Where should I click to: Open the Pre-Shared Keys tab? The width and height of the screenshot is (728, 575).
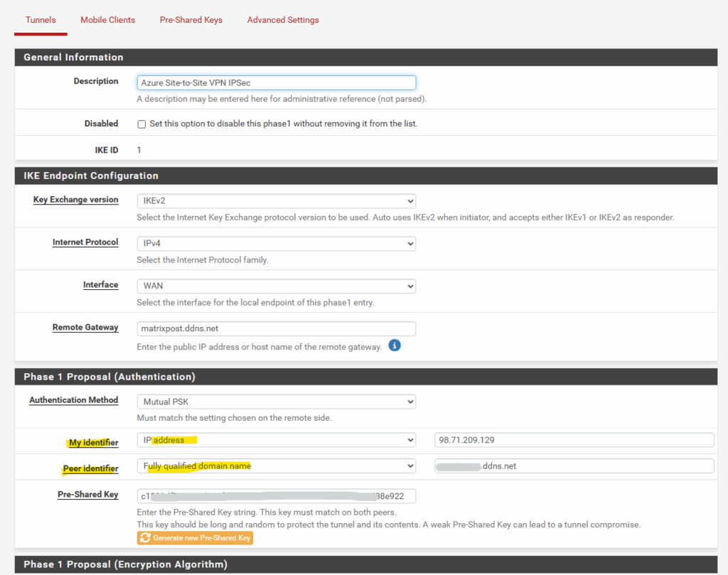click(x=191, y=20)
